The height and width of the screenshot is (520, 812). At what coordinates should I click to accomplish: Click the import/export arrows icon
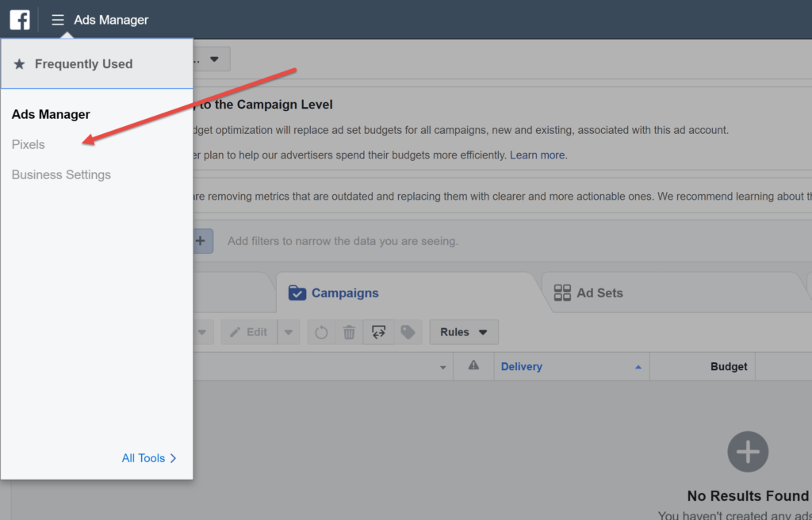(378, 332)
